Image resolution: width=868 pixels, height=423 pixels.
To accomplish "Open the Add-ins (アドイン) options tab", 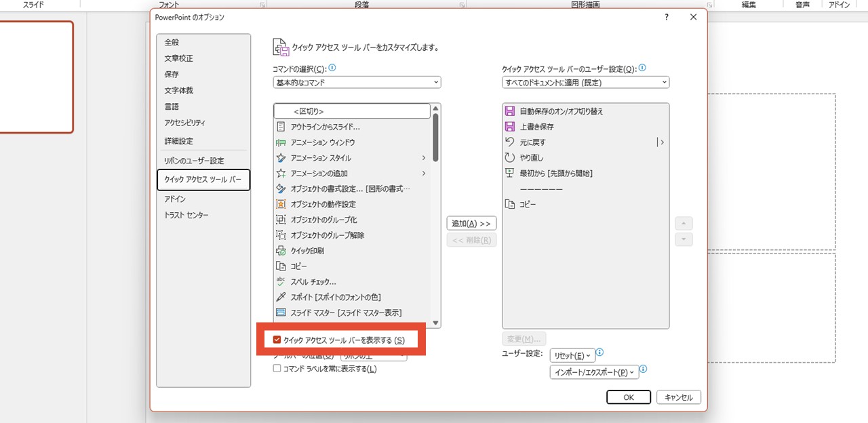I will pyautogui.click(x=203, y=199).
